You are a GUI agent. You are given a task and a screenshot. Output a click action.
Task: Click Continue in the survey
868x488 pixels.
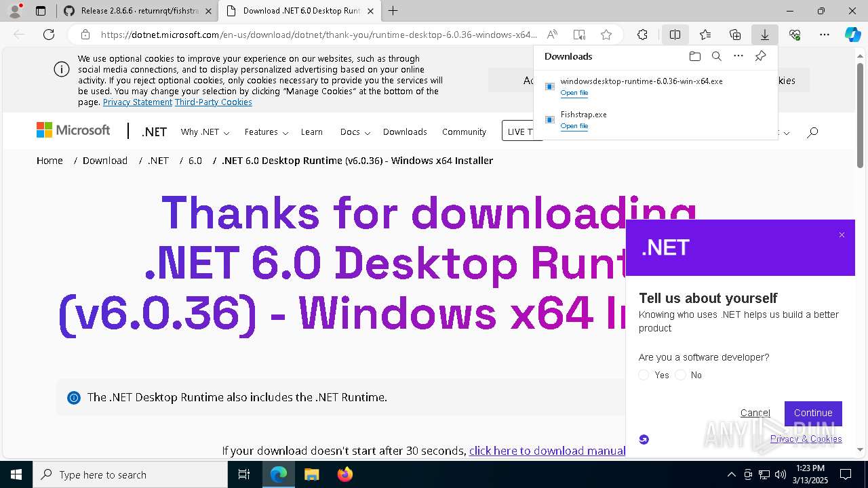tap(813, 413)
